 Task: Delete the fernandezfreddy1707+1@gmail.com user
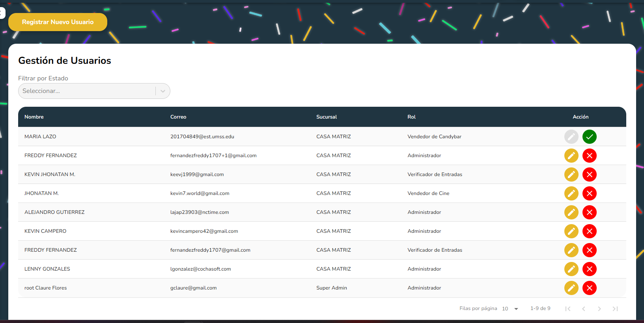[589, 156]
